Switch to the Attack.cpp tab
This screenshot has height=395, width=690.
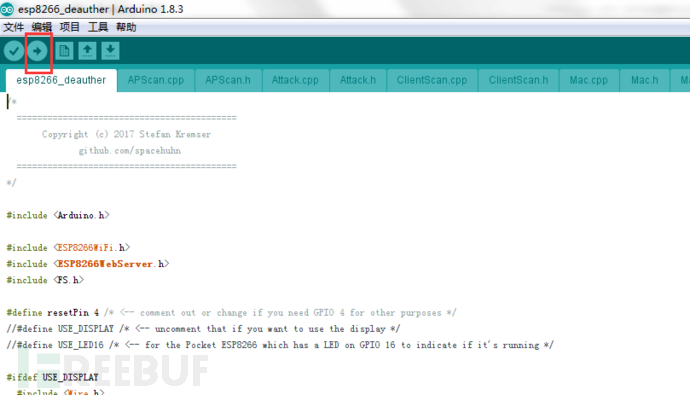pyautogui.click(x=295, y=80)
